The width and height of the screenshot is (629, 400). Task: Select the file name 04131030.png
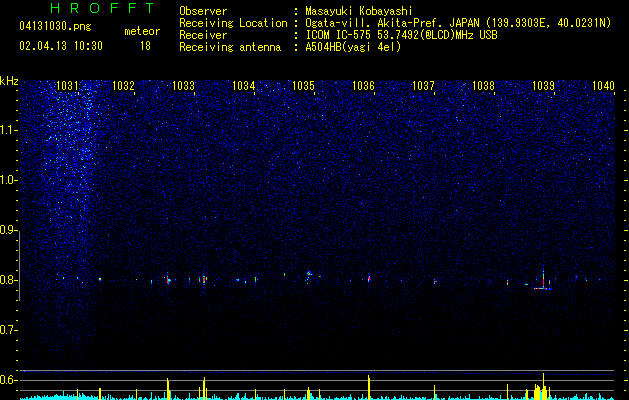coord(55,26)
